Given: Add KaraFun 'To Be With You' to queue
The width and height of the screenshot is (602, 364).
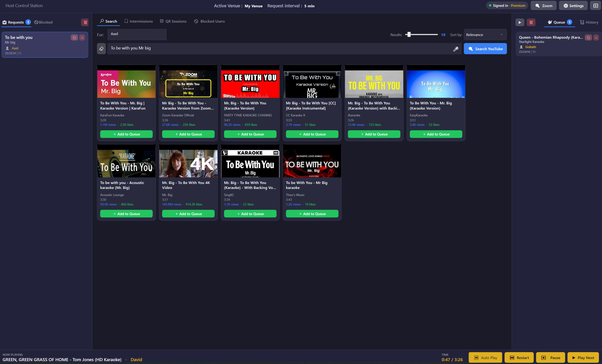Looking at the screenshot, I should tap(126, 134).
